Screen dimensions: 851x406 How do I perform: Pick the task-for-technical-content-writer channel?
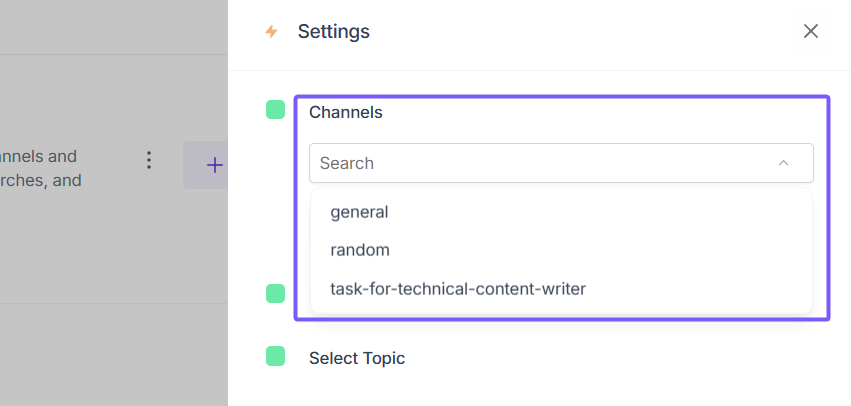(458, 289)
